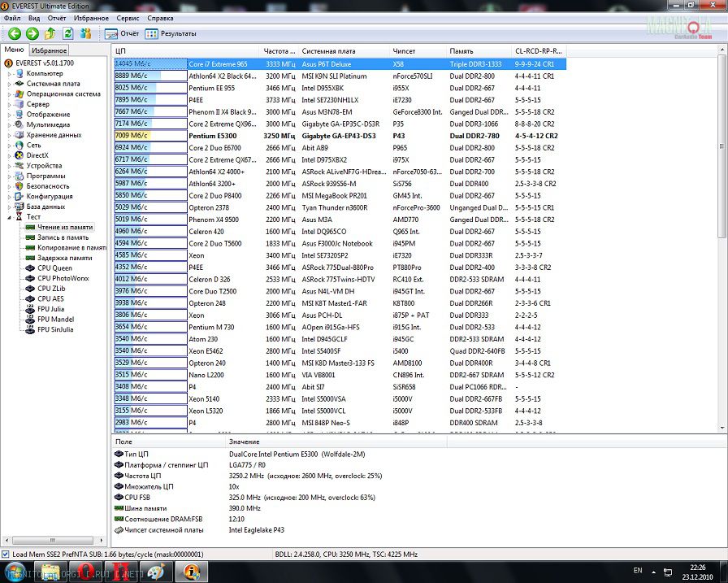Select the Программы icon in tree
Image resolution: width=728 pixels, height=583 pixels.
(19, 176)
